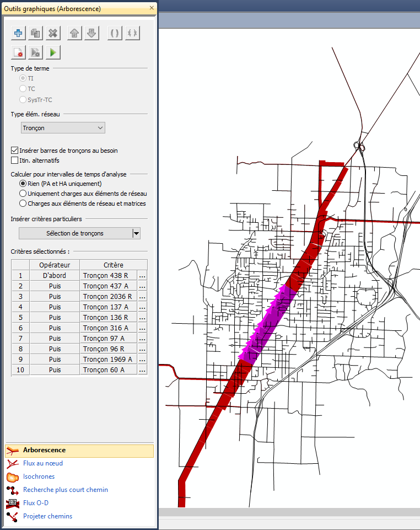Select the 'Tronçon 2036 R' criterion cell
Viewport: 420px width, 530px height.
coord(108,297)
